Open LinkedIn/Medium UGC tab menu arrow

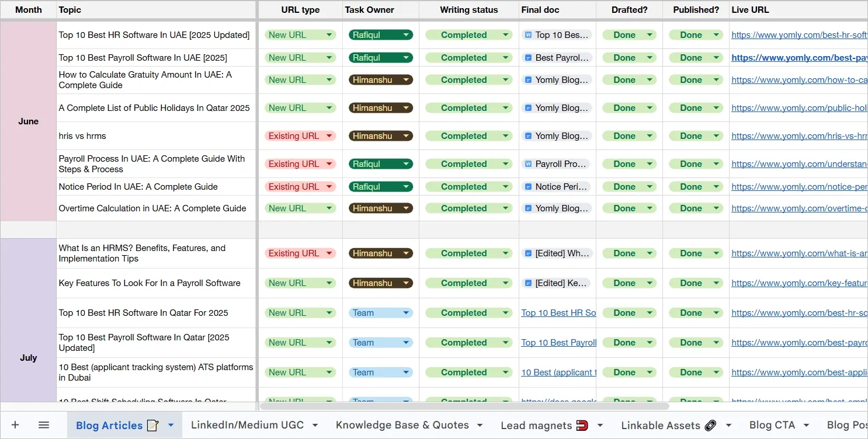pos(315,425)
